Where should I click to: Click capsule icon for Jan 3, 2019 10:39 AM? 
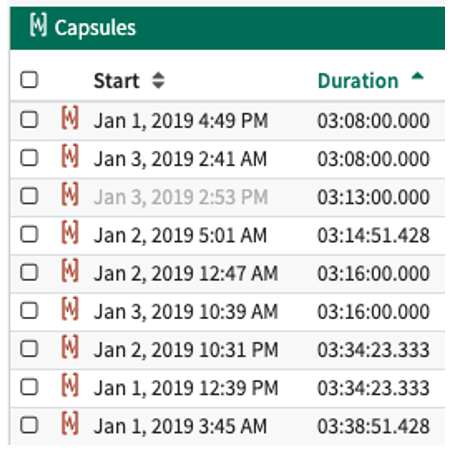click(70, 309)
